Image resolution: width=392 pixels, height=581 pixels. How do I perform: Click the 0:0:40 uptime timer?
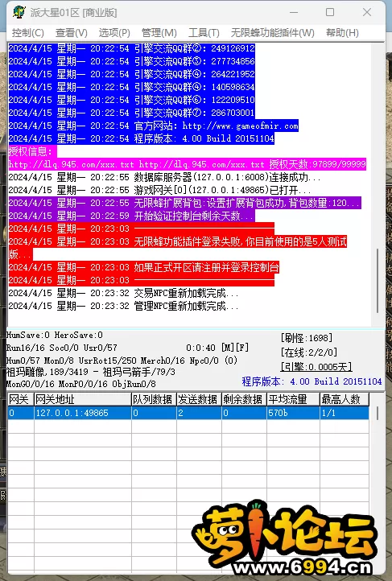point(200,348)
